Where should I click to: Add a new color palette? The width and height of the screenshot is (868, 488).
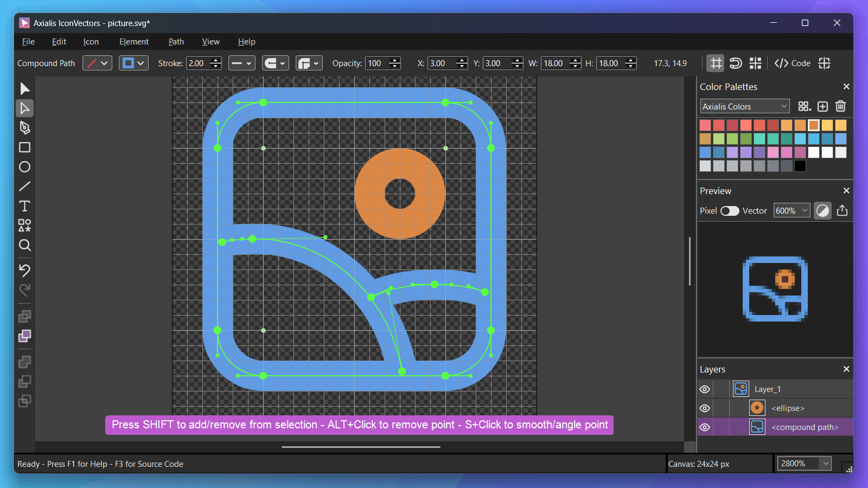(x=822, y=106)
